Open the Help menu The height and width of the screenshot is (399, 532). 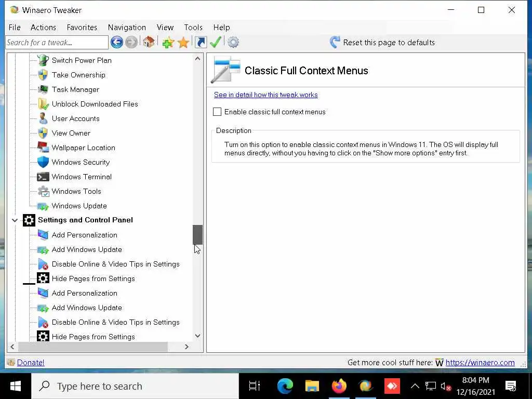pos(221,28)
